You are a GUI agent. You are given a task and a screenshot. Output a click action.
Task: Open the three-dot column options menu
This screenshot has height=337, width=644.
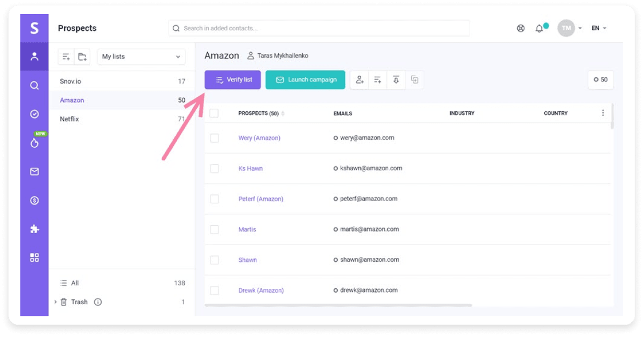click(603, 113)
